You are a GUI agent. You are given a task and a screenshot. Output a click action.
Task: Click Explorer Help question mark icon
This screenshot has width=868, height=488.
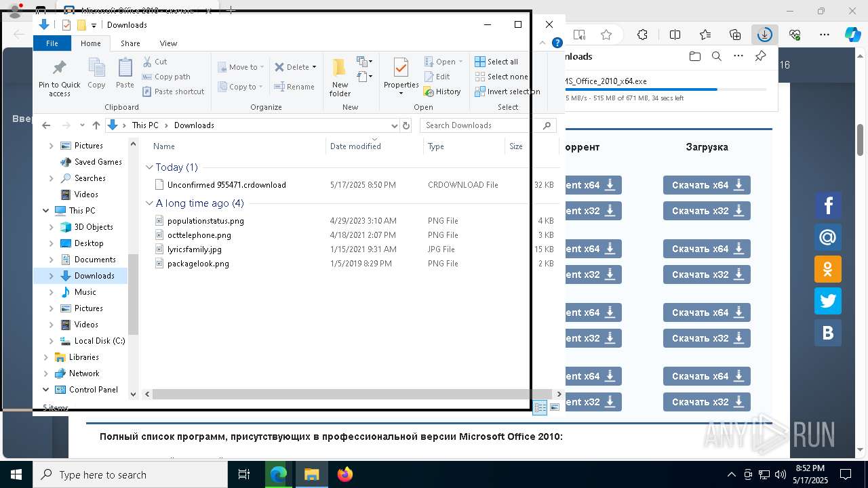(x=557, y=43)
